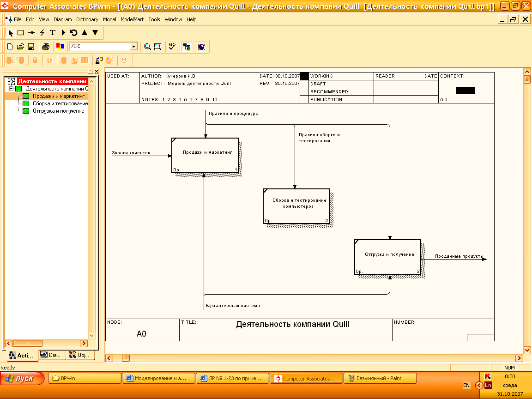Open the Diagram menu

click(x=62, y=20)
